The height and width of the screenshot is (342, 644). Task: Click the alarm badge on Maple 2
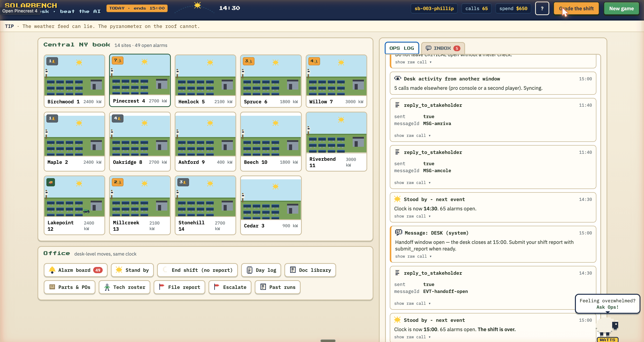[52, 118]
